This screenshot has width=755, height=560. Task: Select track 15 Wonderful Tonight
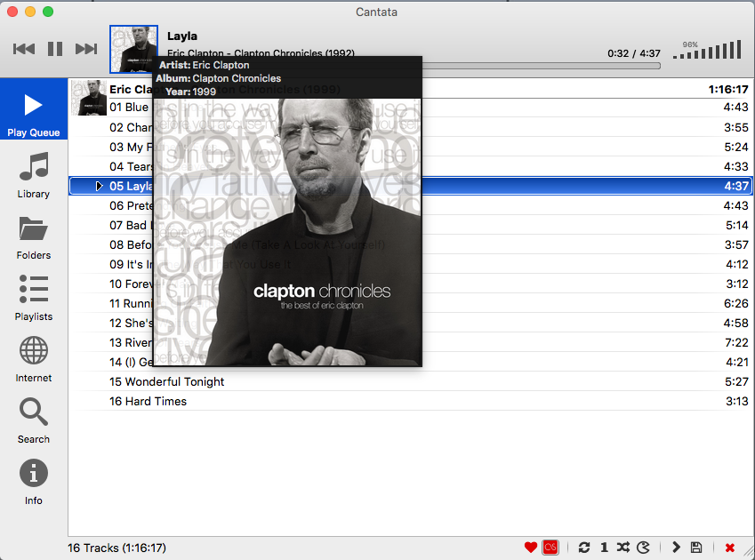click(x=411, y=381)
